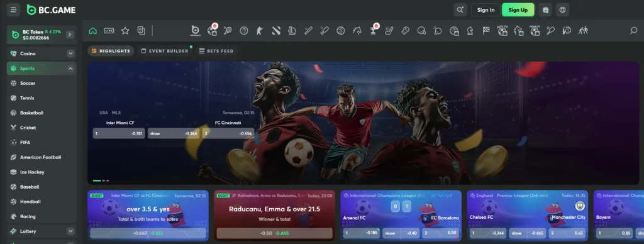Open Racing in the sidebar
Screen dimensions: 644x244
pyautogui.click(x=42, y=216)
